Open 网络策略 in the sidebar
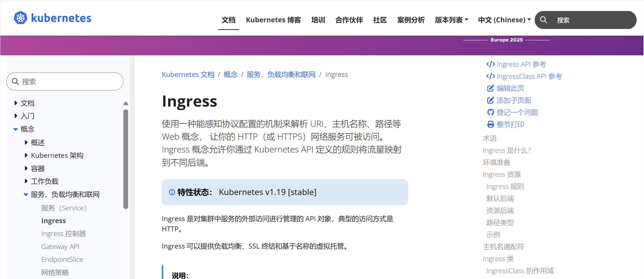This screenshot has width=644, height=279. [x=55, y=272]
